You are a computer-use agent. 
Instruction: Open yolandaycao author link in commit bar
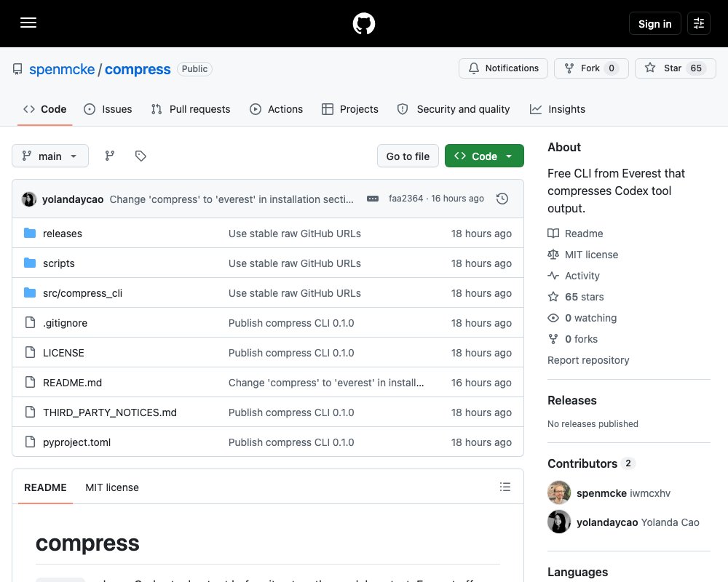click(x=73, y=199)
